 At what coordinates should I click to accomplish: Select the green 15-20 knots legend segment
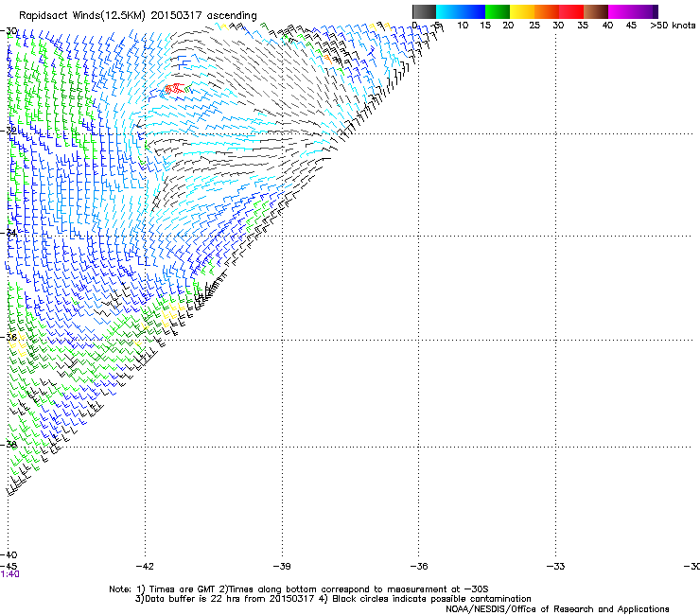click(498, 11)
